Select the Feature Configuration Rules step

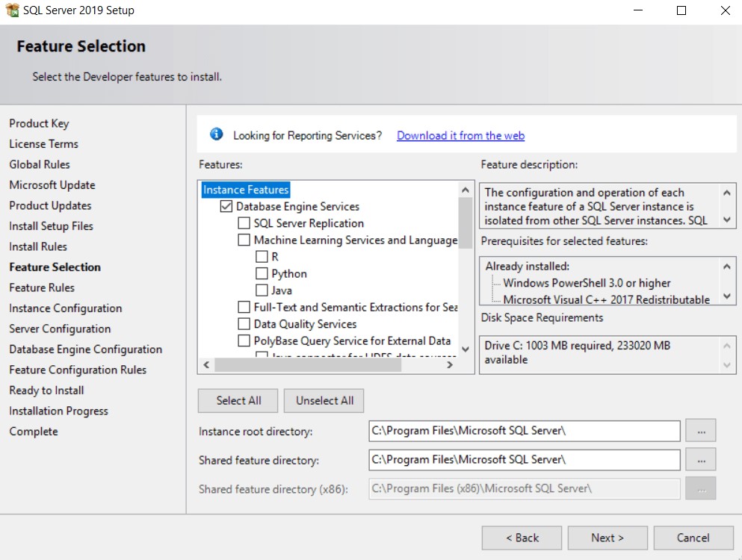click(x=78, y=370)
